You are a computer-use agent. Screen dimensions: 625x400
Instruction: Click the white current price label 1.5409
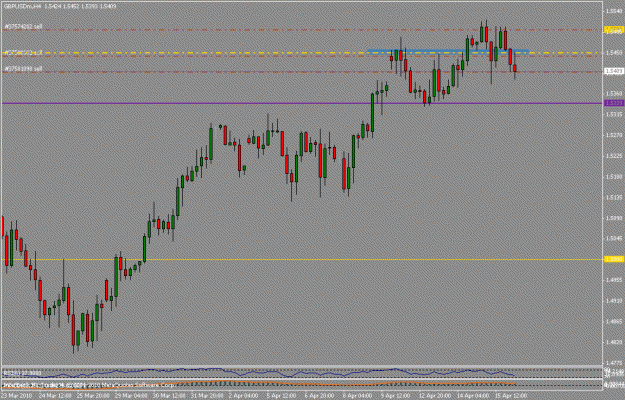pos(614,71)
